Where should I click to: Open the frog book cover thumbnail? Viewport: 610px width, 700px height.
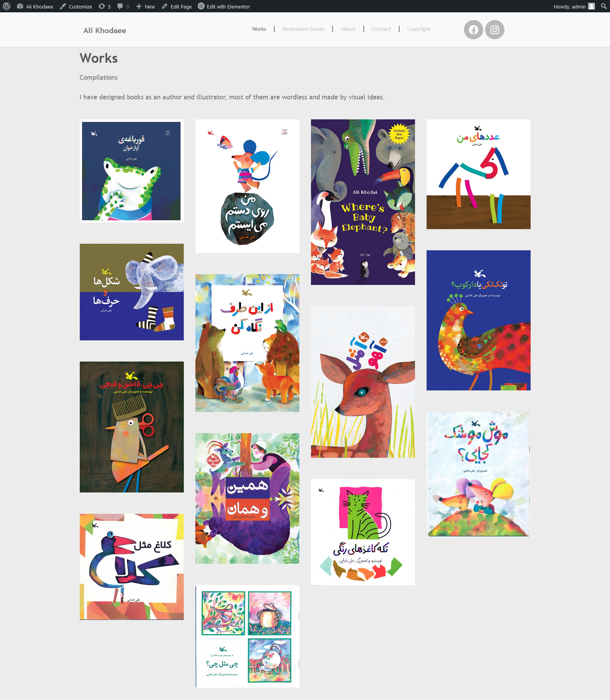pyautogui.click(x=132, y=171)
